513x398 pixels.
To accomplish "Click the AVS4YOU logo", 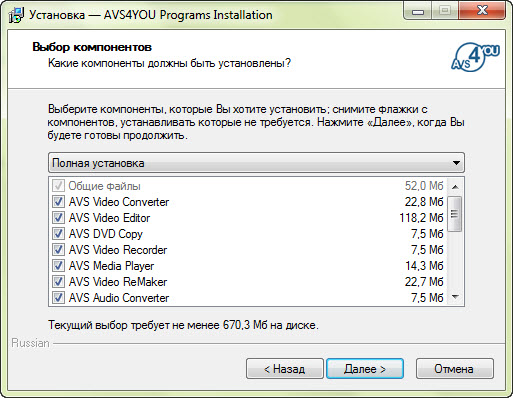I will [x=475, y=57].
